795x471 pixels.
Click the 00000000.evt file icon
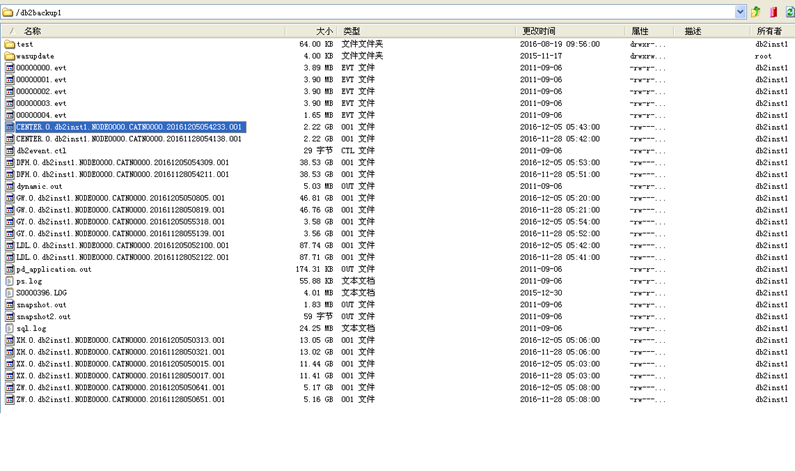[10, 68]
